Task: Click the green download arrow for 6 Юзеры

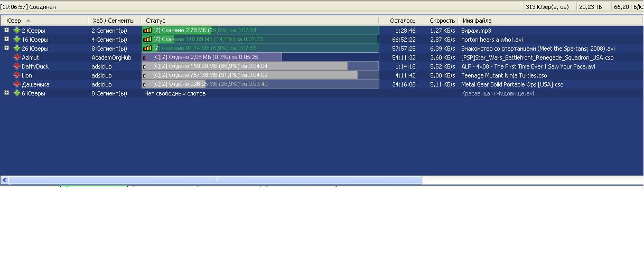Action: click(17, 93)
